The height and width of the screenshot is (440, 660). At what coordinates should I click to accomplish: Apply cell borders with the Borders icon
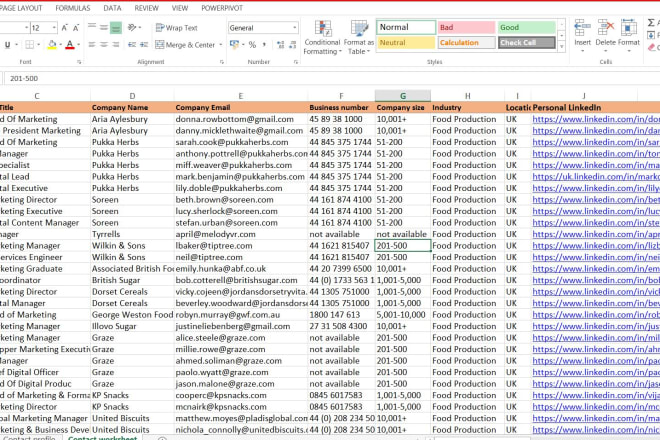pyautogui.click(x=29, y=45)
